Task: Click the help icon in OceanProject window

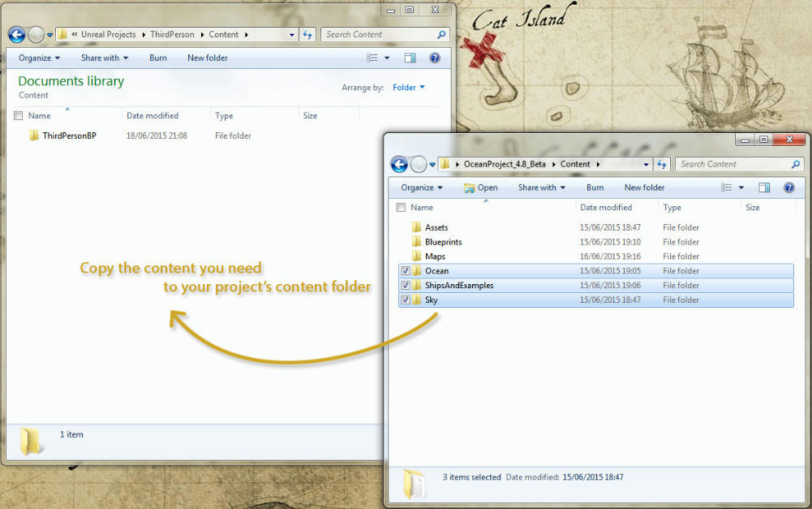Action: click(788, 188)
